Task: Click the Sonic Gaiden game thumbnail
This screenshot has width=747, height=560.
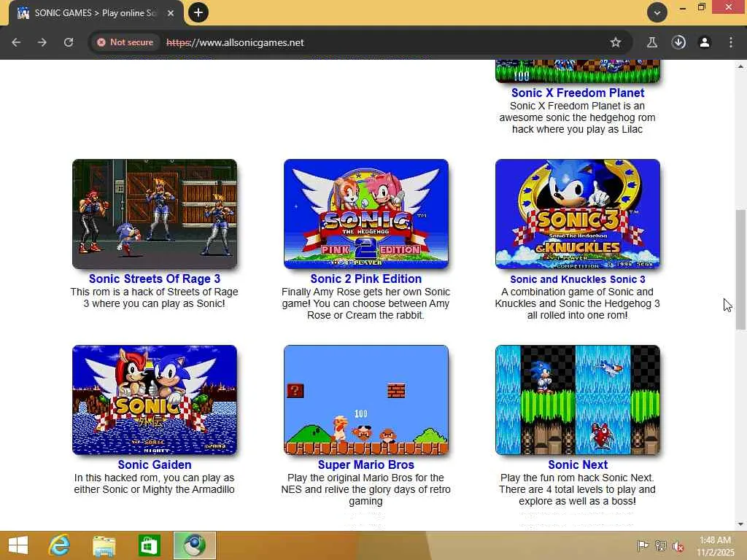Action: (x=155, y=400)
